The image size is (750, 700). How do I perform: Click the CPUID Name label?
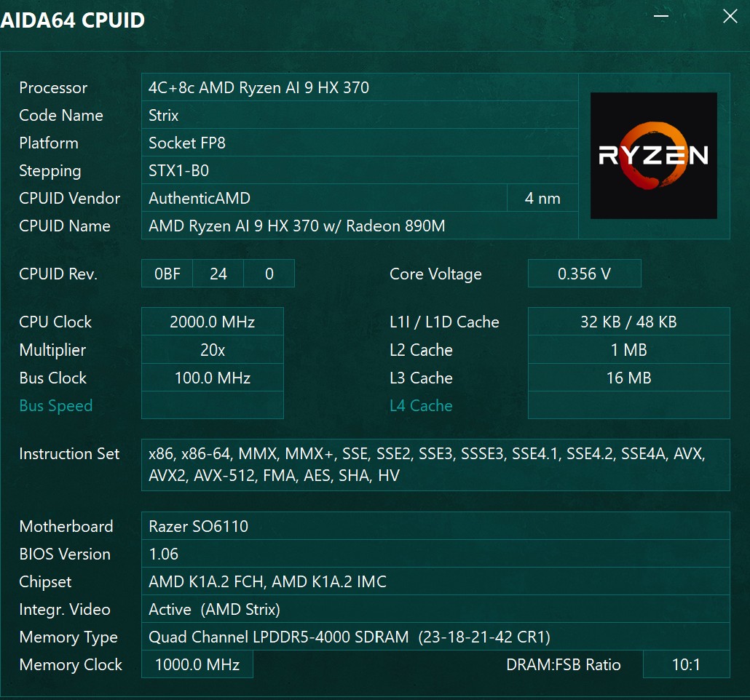(65, 226)
